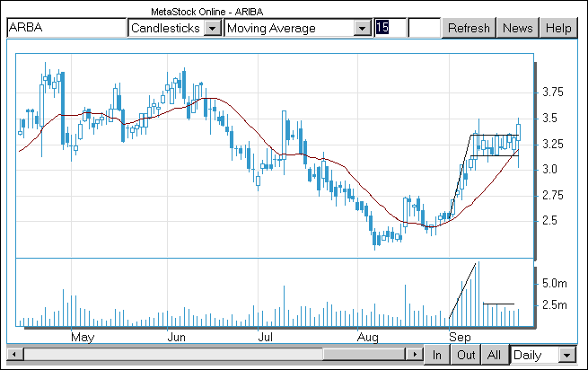This screenshot has width=588, height=370.
Task: Click the scrollbar left arrow
Action: coord(15,354)
